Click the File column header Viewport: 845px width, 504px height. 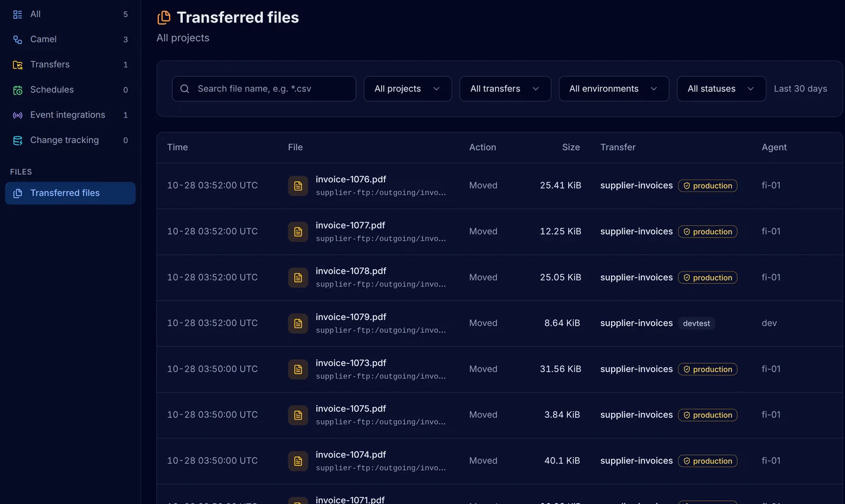click(x=295, y=147)
